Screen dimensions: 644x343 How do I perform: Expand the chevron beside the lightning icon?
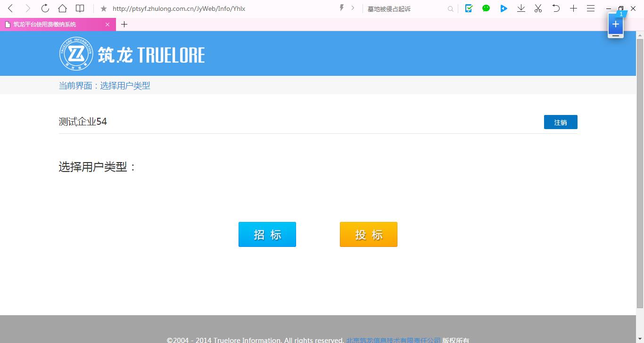[x=353, y=8]
